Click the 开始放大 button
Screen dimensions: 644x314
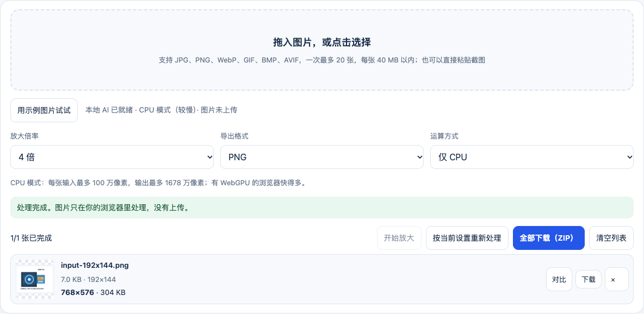399,238
